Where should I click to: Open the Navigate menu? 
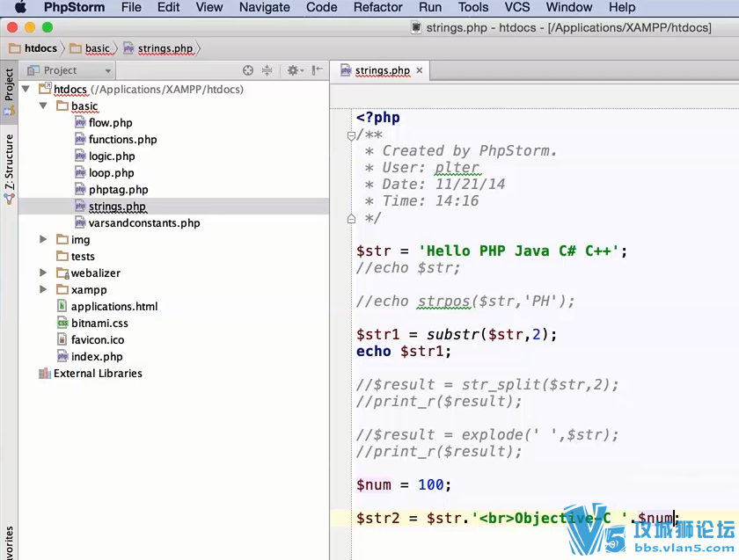pos(265,7)
